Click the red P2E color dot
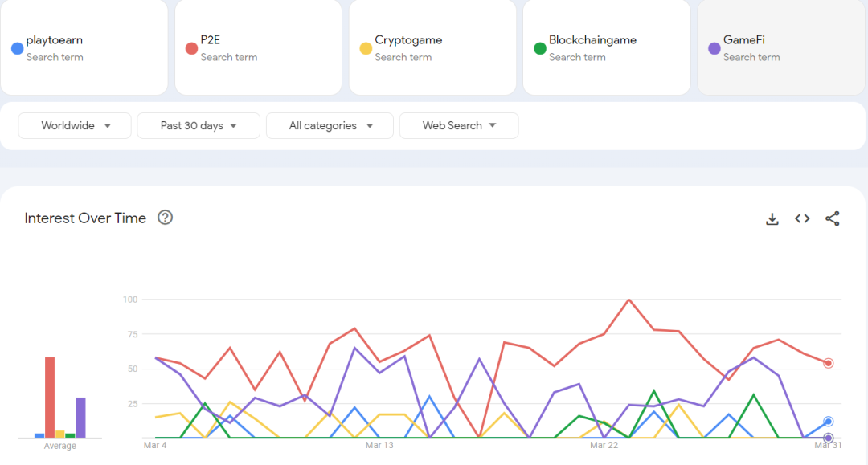Screen dimensions: 868x465 tap(191, 48)
